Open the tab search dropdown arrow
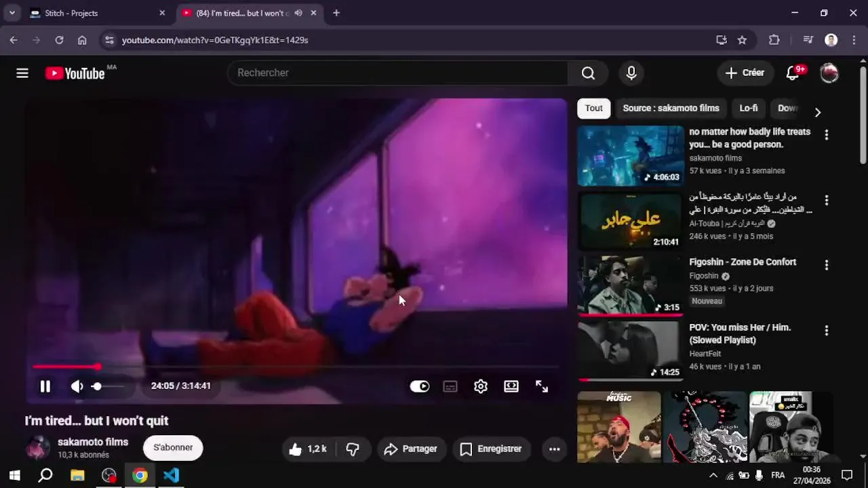Screen dimensions: 868x488 (x=12, y=13)
